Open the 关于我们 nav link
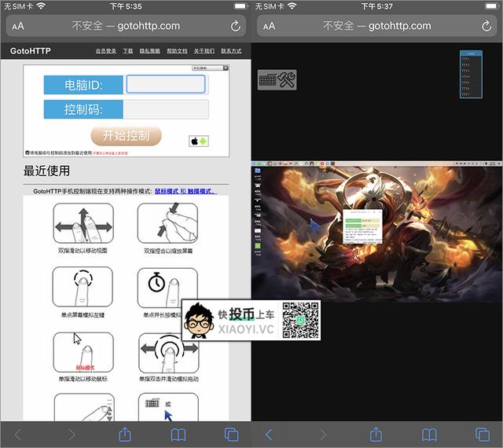This screenshot has height=448, width=503. coord(204,51)
